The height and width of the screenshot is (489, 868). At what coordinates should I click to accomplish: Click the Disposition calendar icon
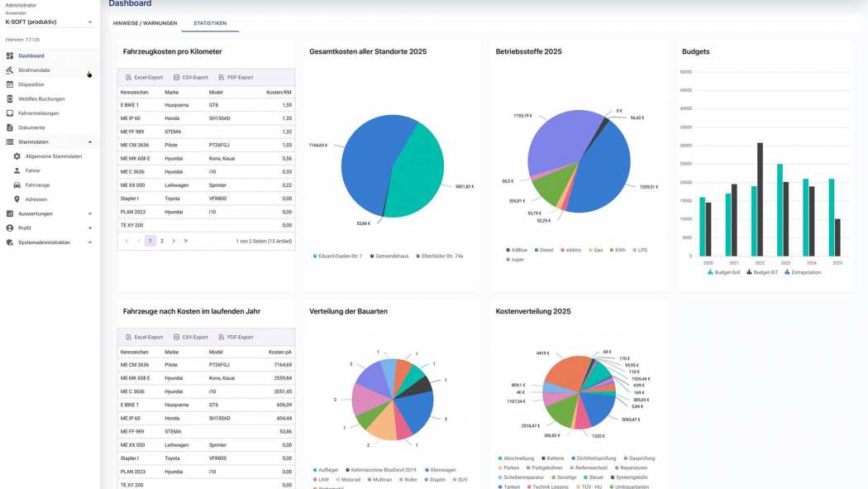click(x=9, y=84)
